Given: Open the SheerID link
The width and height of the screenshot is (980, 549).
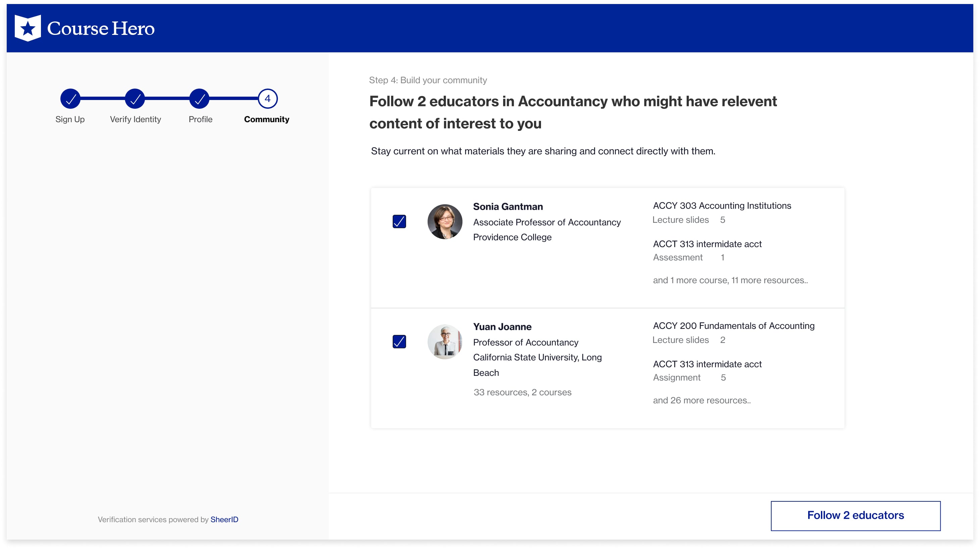Looking at the screenshot, I should pos(224,519).
